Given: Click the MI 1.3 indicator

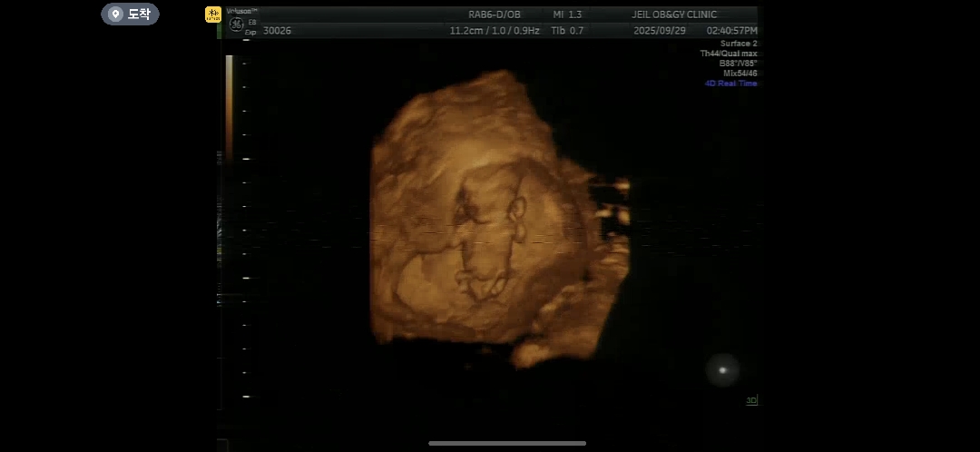Looking at the screenshot, I should point(567,15).
